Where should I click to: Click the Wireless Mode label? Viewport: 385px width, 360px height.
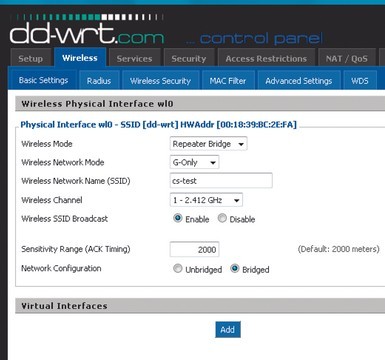point(47,144)
